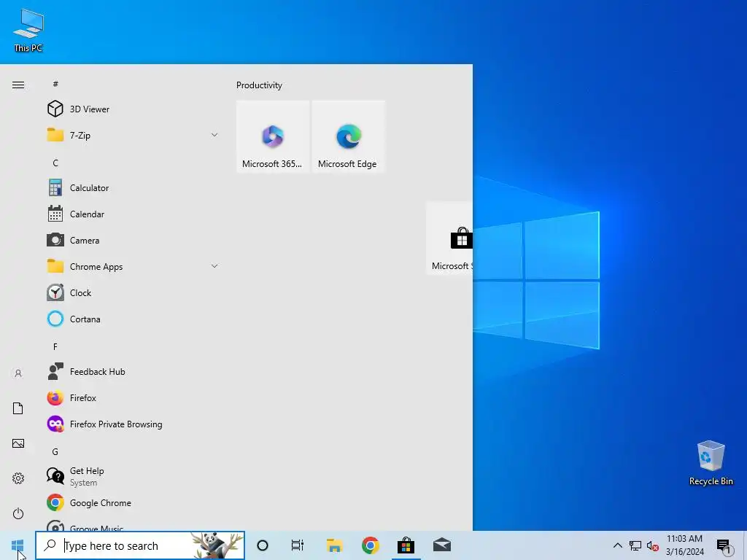The height and width of the screenshot is (560, 747).
Task: Click the 'G' letter group header
Action: pos(55,452)
